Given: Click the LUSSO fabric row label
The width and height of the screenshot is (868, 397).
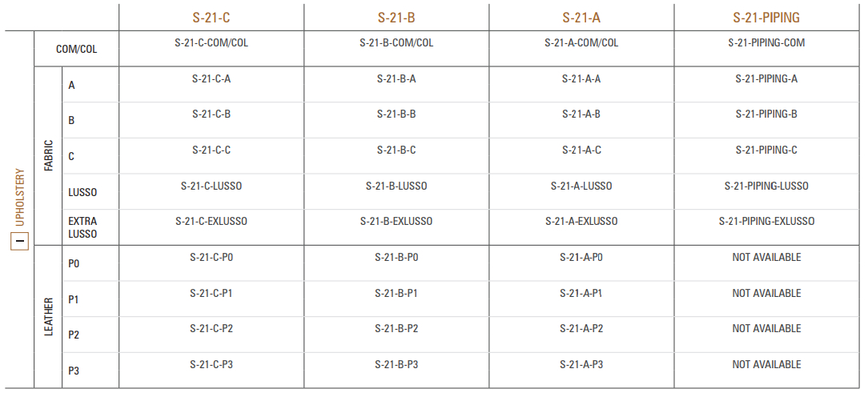Looking at the screenshot, I should tap(82, 193).
